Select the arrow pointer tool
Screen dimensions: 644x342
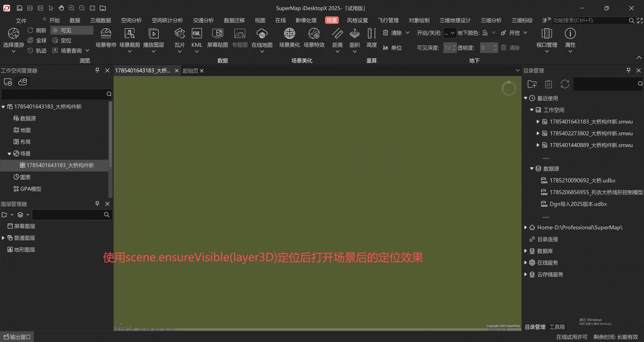(x=51, y=8)
